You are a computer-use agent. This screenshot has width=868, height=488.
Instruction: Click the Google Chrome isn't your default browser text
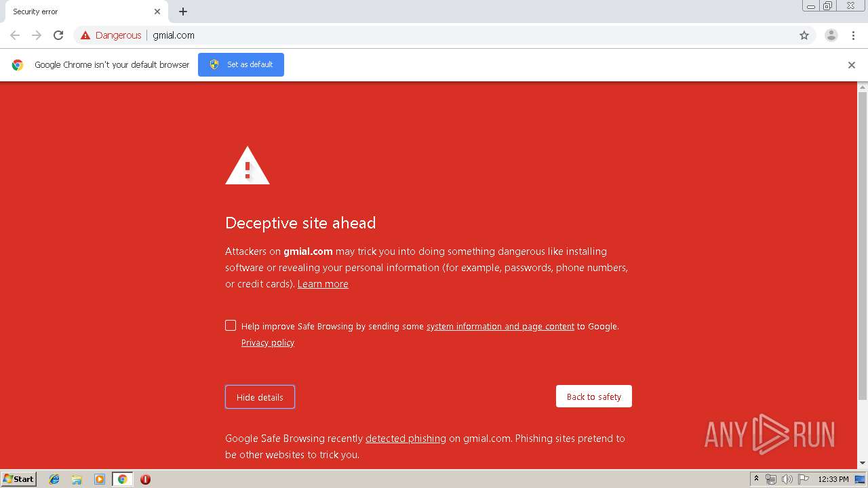(x=112, y=65)
